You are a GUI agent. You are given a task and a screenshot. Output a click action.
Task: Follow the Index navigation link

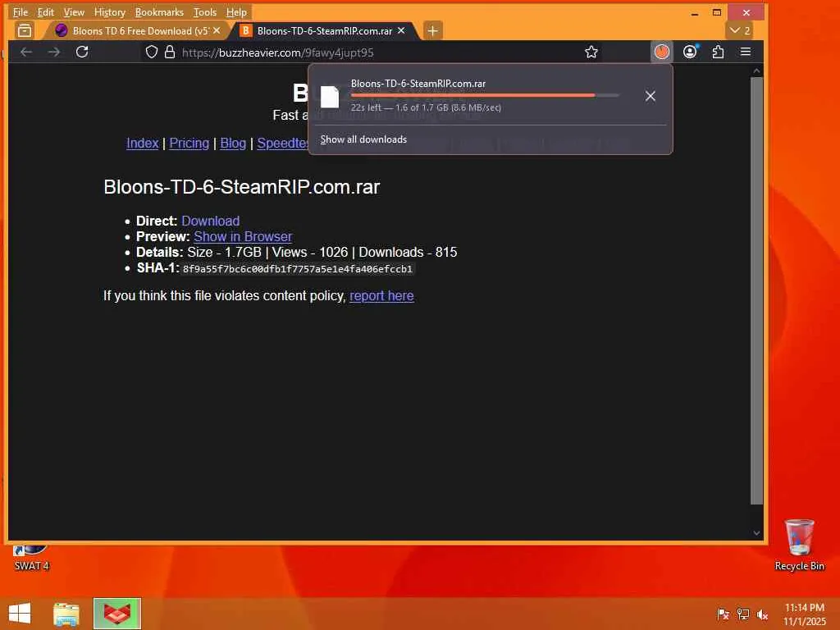pyautogui.click(x=143, y=143)
